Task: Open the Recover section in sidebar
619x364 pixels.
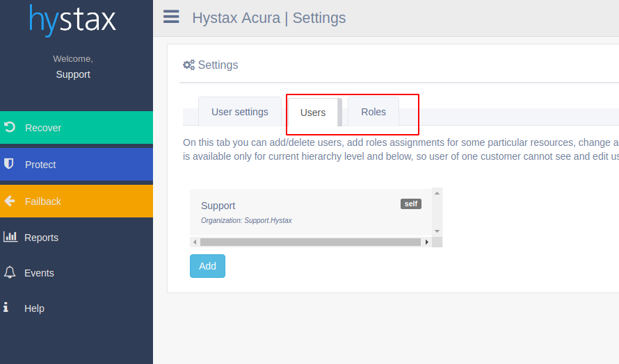Action: (x=77, y=127)
